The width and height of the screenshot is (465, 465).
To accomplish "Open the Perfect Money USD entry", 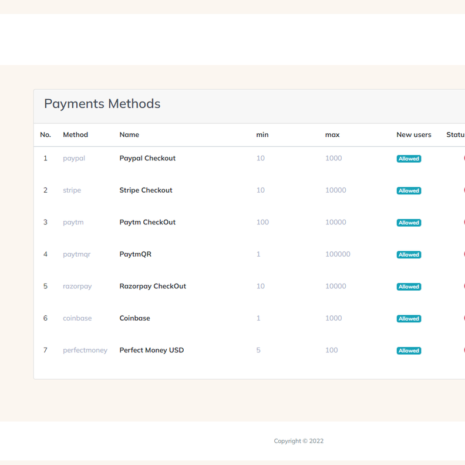I will point(152,350).
